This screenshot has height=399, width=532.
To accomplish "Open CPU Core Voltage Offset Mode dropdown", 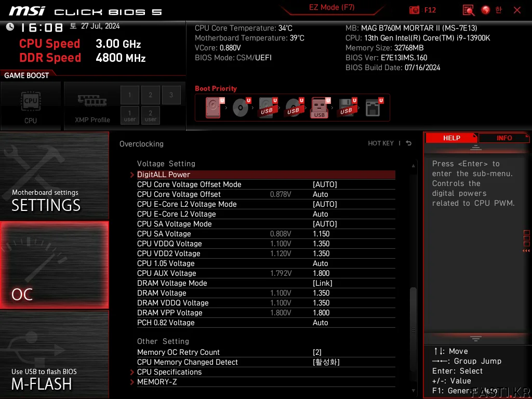I will [325, 184].
